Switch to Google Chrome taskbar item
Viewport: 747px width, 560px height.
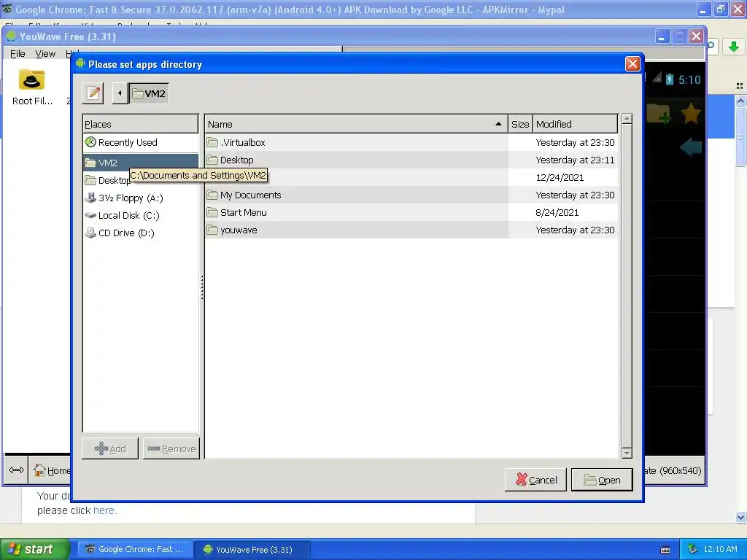click(x=135, y=549)
